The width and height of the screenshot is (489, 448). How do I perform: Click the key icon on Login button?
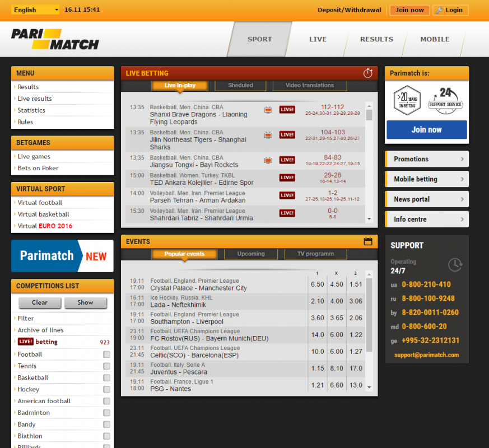439,10
